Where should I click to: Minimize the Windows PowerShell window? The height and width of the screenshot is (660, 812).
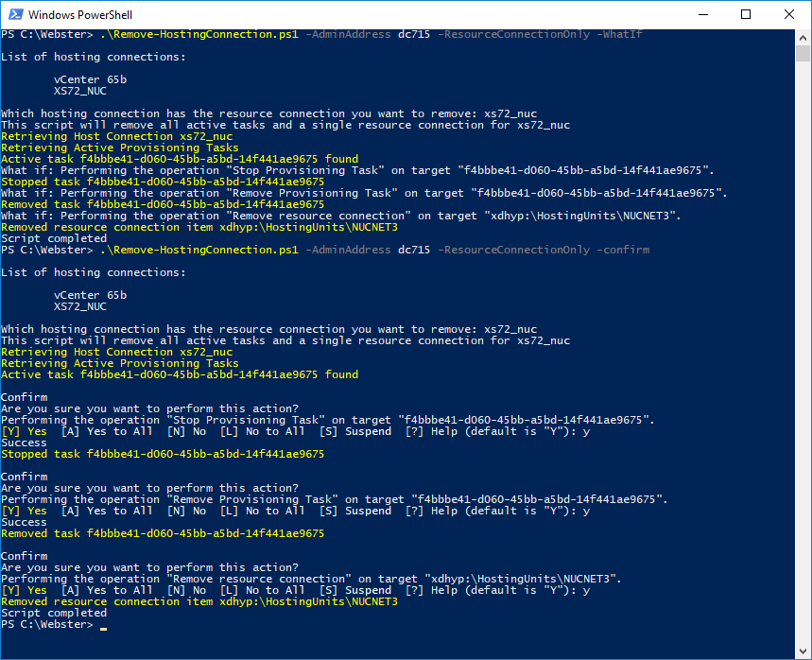[x=702, y=14]
